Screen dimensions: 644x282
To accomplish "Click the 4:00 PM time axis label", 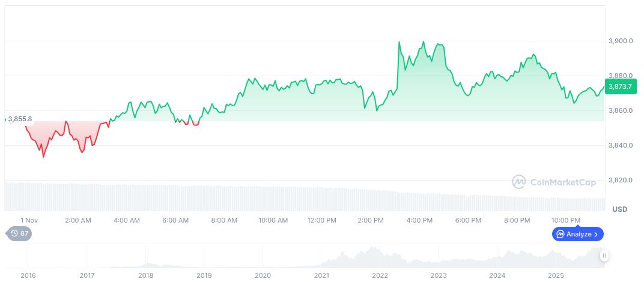I will [x=419, y=220].
